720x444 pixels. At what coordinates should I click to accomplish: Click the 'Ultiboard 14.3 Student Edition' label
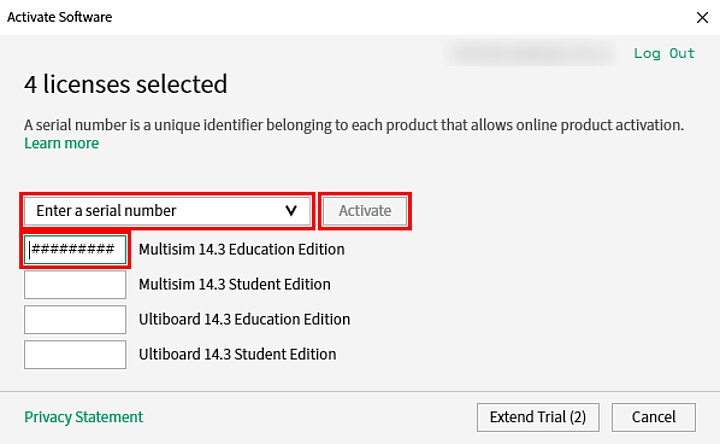[237, 354]
